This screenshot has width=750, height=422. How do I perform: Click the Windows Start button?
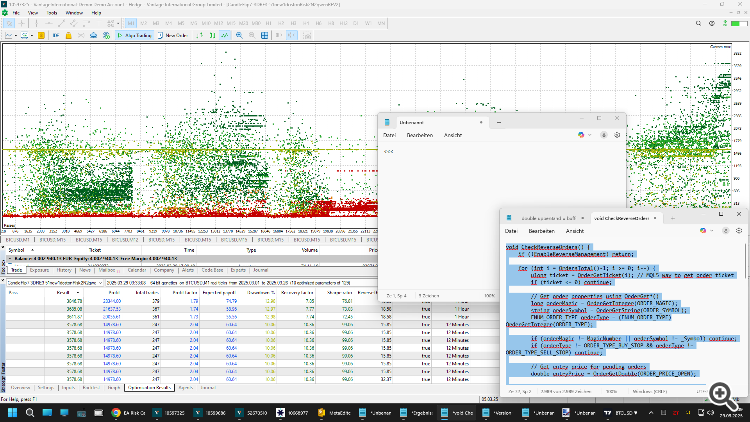coord(13,410)
